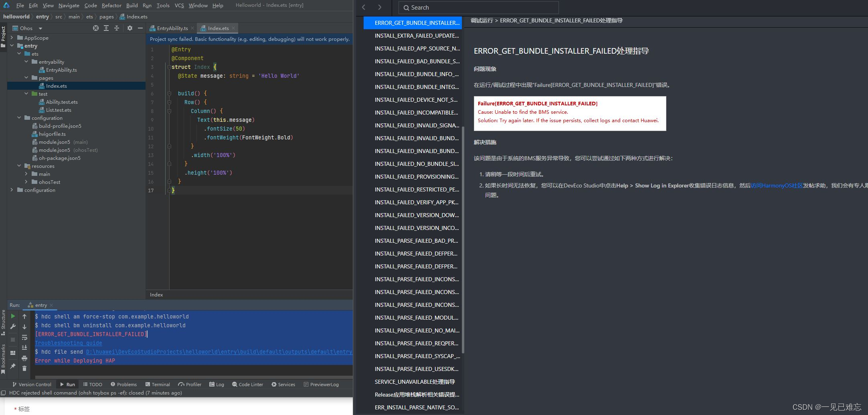Open the Refactor menu
The height and width of the screenshot is (415, 868).
point(111,5)
